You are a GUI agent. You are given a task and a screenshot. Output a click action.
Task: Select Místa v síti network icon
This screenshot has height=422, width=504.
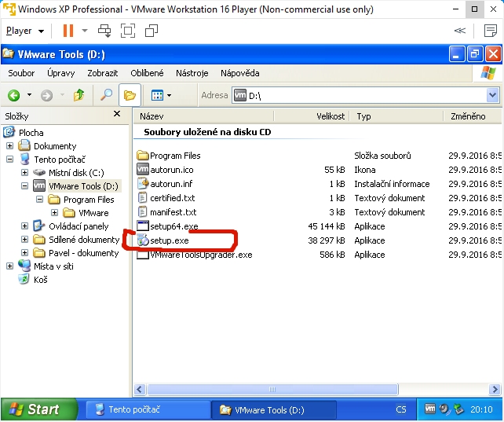[24, 266]
